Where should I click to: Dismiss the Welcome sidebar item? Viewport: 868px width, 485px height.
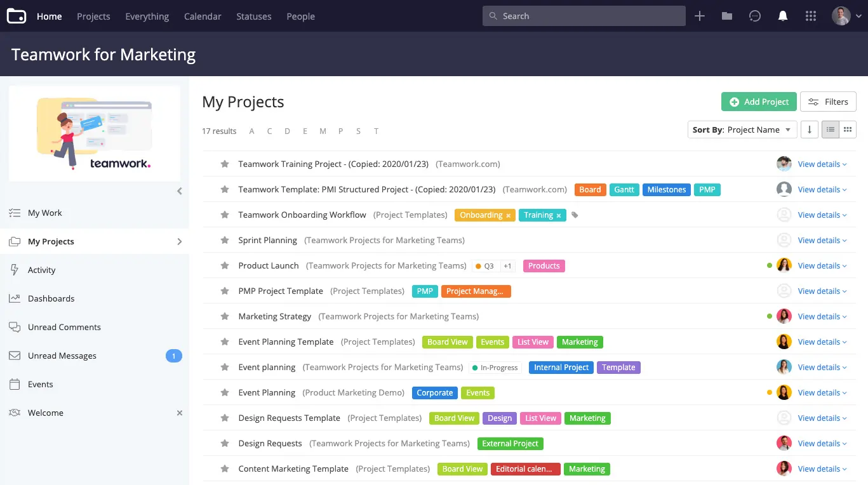click(x=180, y=413)
